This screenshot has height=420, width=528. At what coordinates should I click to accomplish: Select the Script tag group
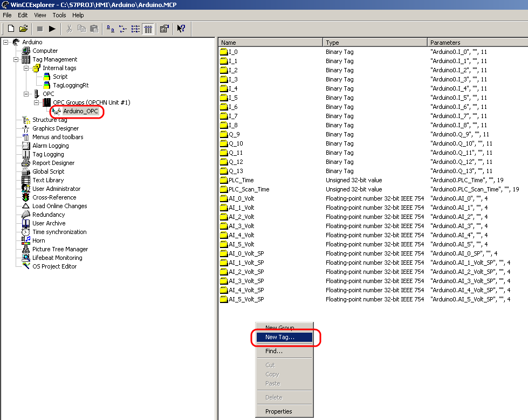pyautogui.click(x=60, y=77)
